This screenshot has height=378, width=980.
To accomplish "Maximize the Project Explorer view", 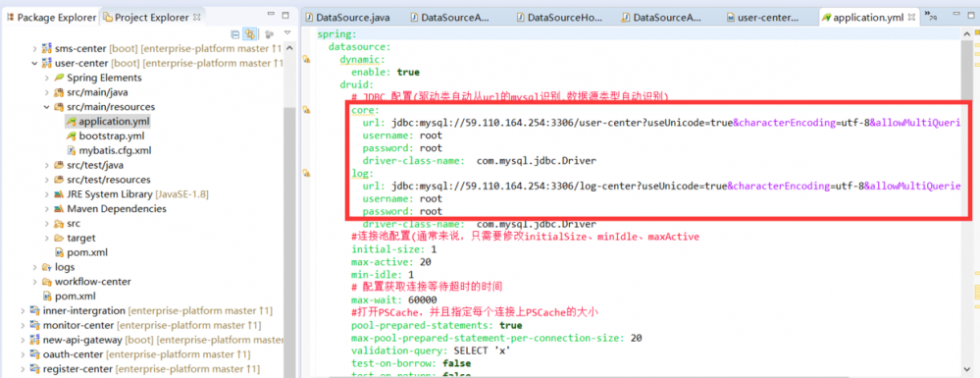I will pyautogui.click(x=285, y=15).
